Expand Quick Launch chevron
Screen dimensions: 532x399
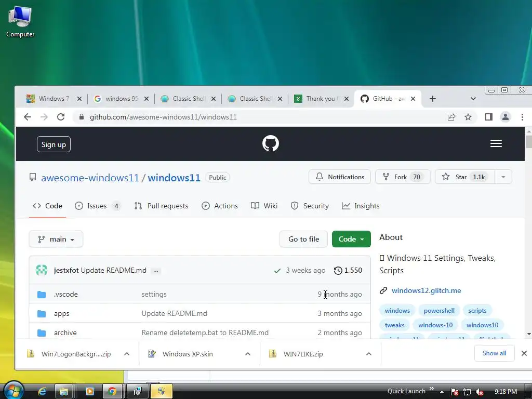point(432,389)
